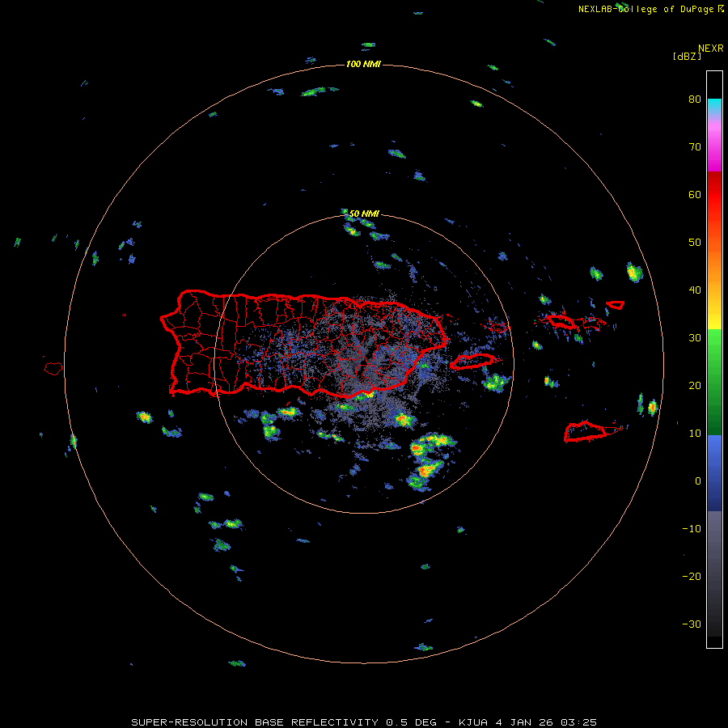The width and height of the screenshot is (728, 728).
Task: Click the 80 dBZ scale value
Action: point(695,99)
